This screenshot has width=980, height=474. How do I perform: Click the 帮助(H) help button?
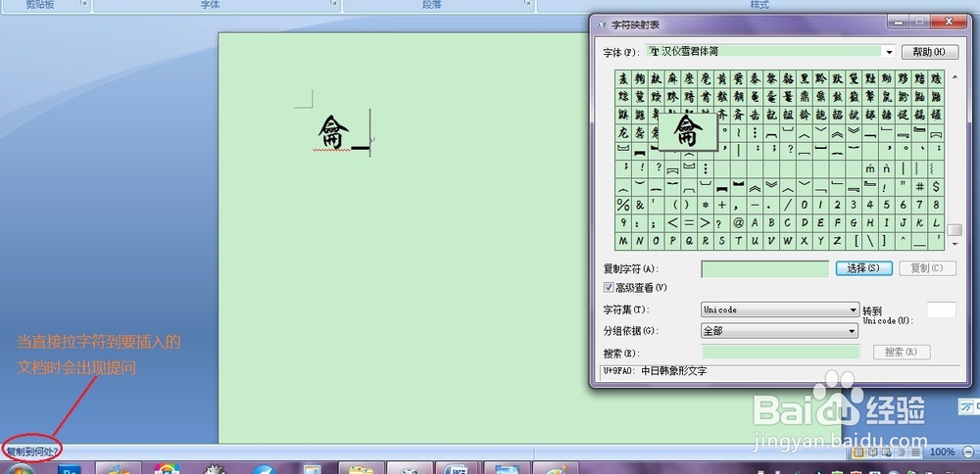[x=930, y=52]
